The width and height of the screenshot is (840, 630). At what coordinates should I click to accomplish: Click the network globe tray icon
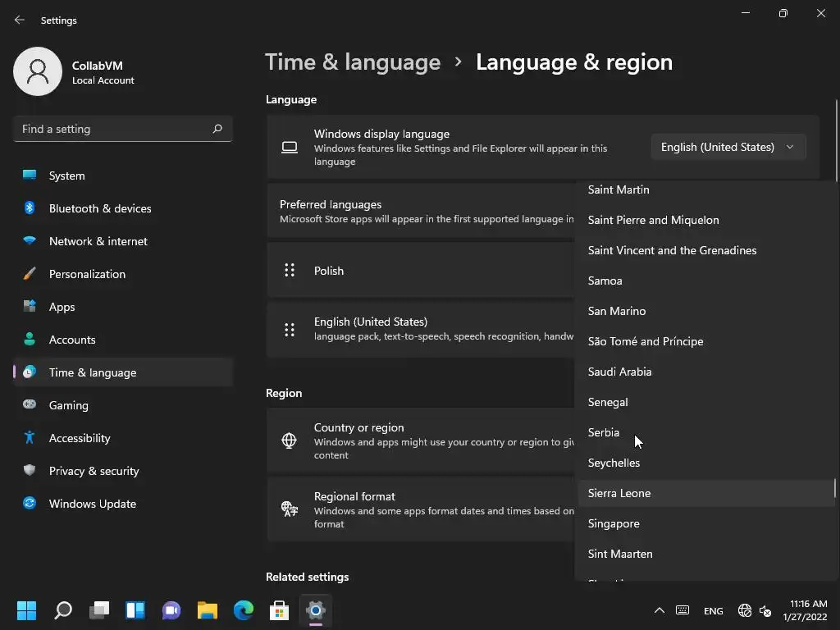744,610
